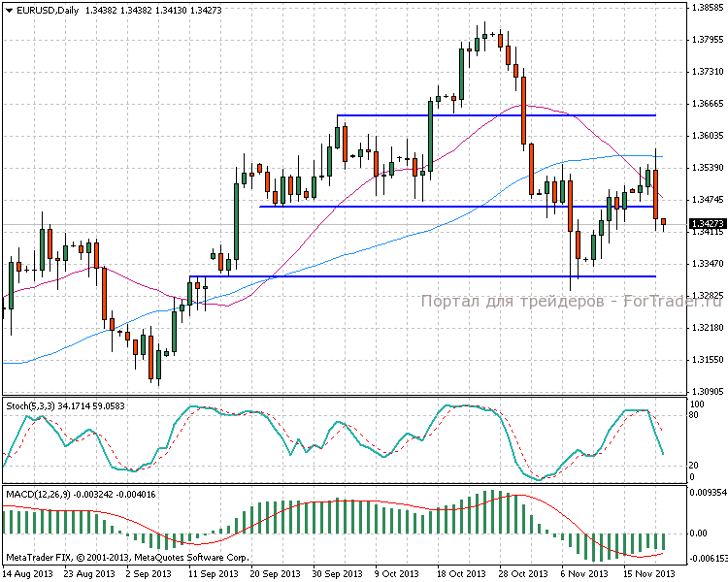Viewport: 728px width, 582px height.
Task: Click the MACD 0.009354 scale label
Action: 706,494
